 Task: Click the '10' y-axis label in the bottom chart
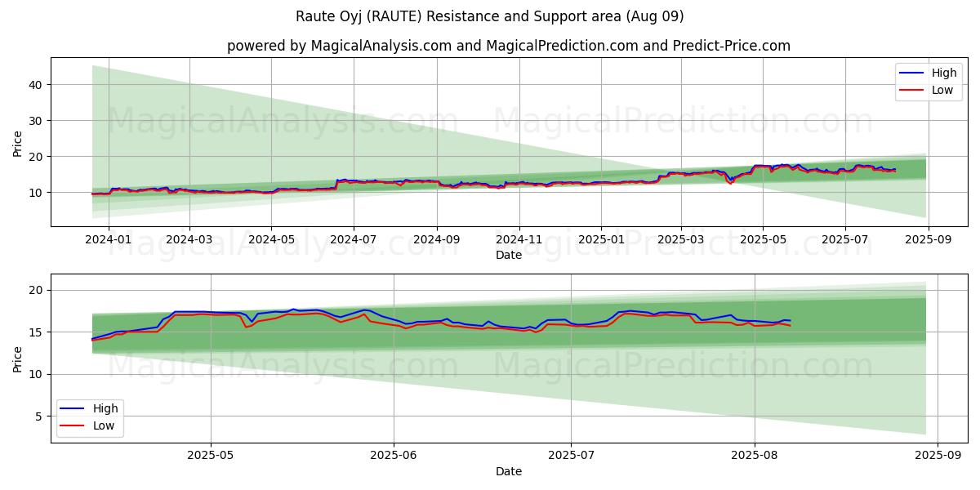[x=37, y=374]
